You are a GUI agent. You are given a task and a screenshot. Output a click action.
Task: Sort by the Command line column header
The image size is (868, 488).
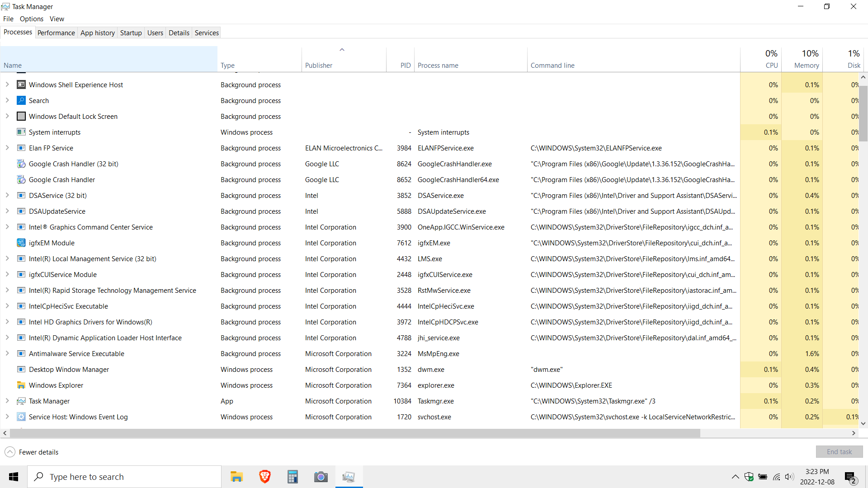pos(634,59)
